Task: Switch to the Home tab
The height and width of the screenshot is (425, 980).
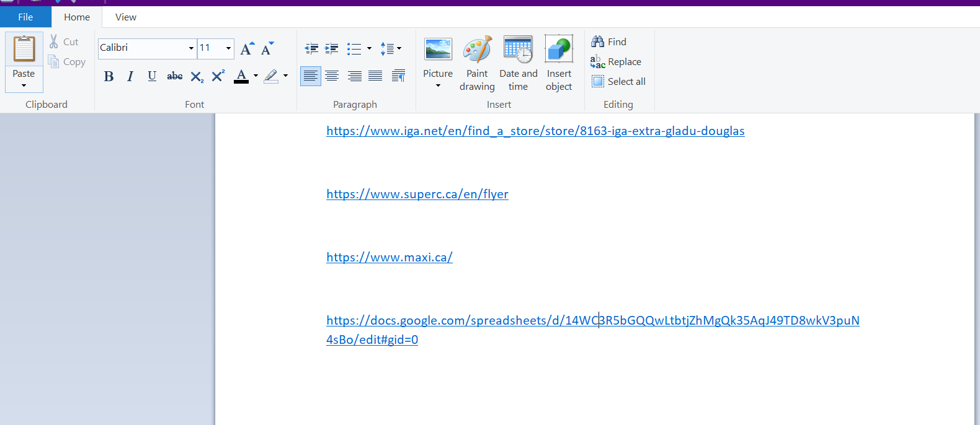Action: [x=77, y=17]
